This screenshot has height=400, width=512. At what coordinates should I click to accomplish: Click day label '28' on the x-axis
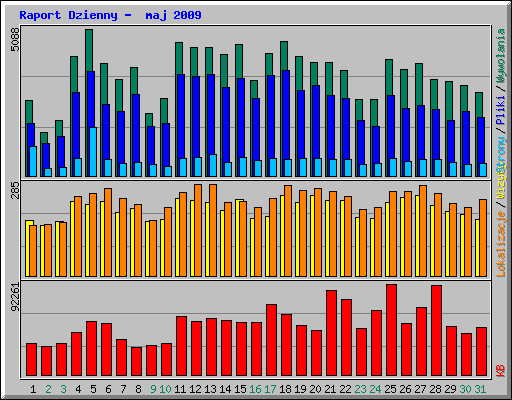[x=435, y=389]
